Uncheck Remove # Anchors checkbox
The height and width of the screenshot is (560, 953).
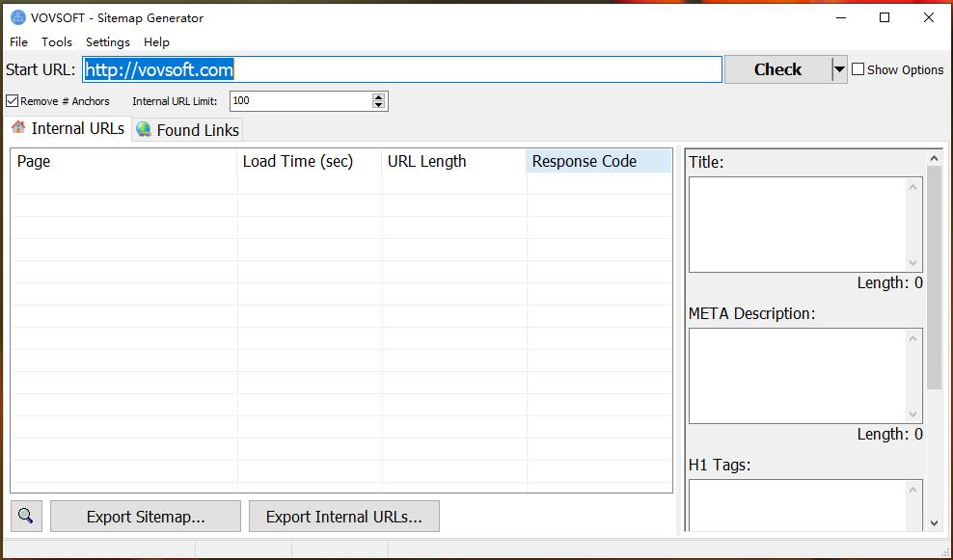click(13, 101)
